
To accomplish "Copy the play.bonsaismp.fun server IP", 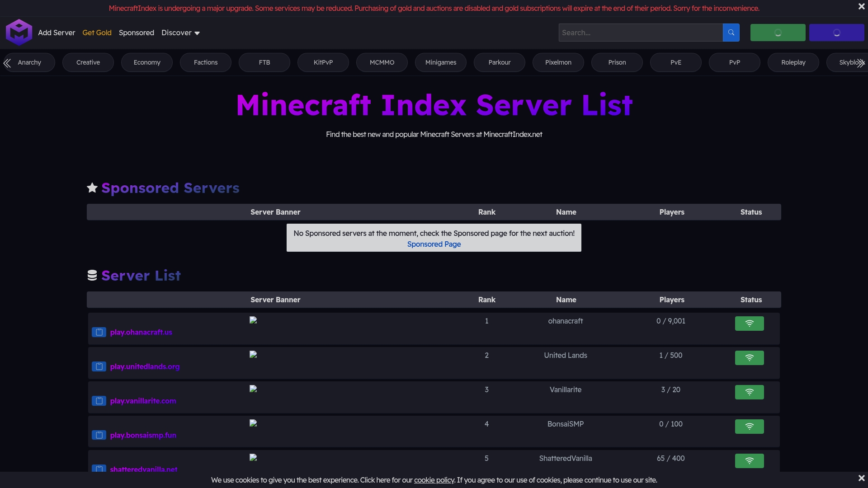I will tap(99, 435).
